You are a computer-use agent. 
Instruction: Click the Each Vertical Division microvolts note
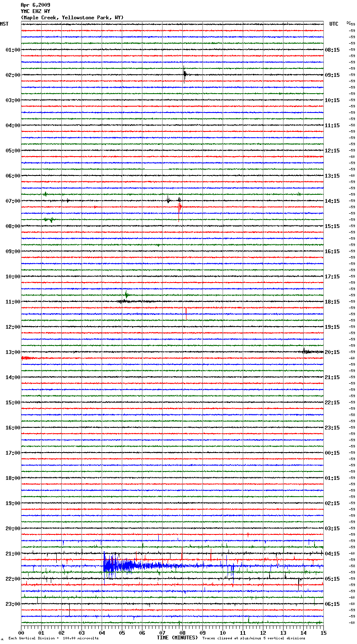[x=53, y=639]
